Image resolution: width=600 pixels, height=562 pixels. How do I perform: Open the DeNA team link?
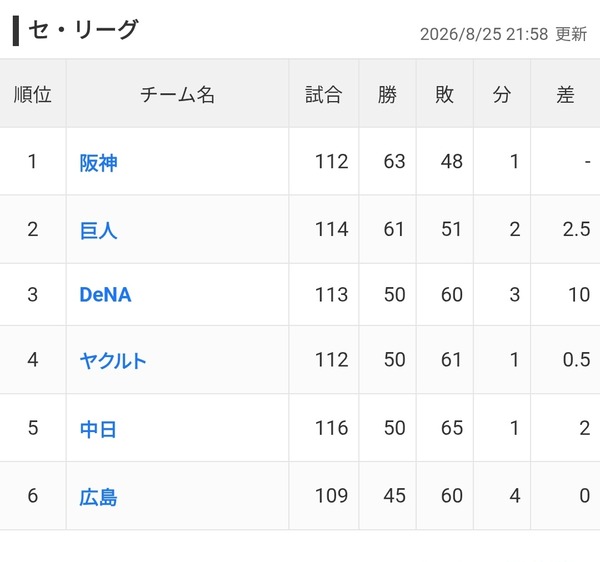(x=105, y=295)
